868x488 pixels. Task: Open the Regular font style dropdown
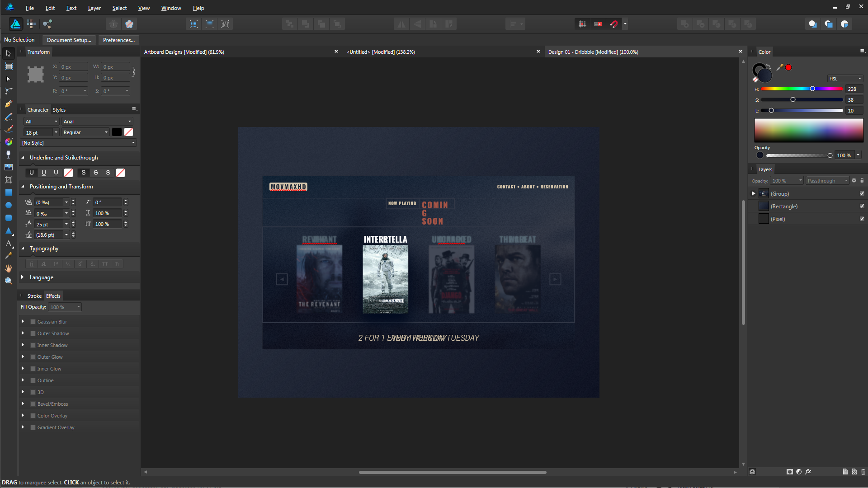pyautogui.click(x=85, y=132)
